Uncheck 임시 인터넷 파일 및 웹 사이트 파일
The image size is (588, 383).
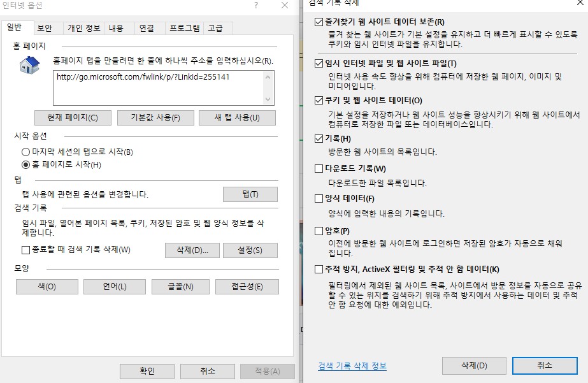click(319, 63)
